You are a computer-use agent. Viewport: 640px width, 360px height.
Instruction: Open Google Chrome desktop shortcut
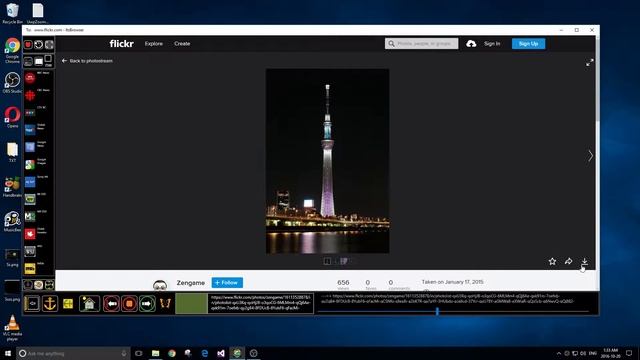pyautogui.click(x=12, y=50)
